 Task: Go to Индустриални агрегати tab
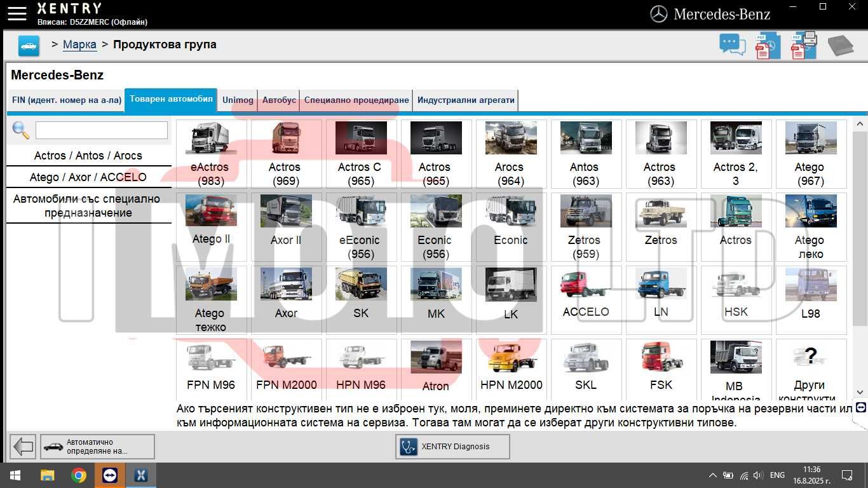466,100
